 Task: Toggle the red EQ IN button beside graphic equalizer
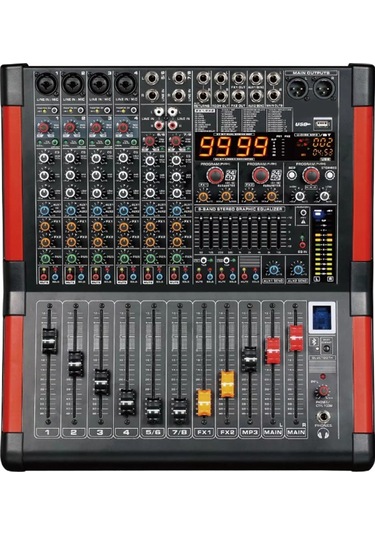click(x=302, y=245)
